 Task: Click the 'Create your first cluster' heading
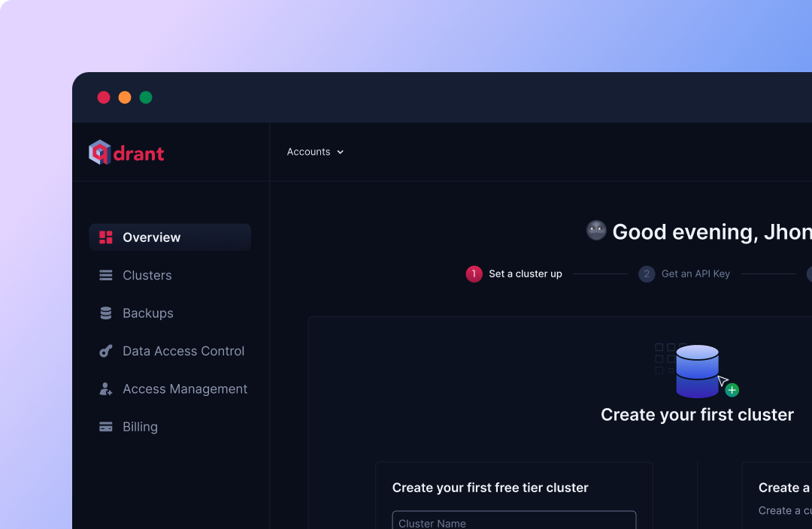(x=697, y=414)
